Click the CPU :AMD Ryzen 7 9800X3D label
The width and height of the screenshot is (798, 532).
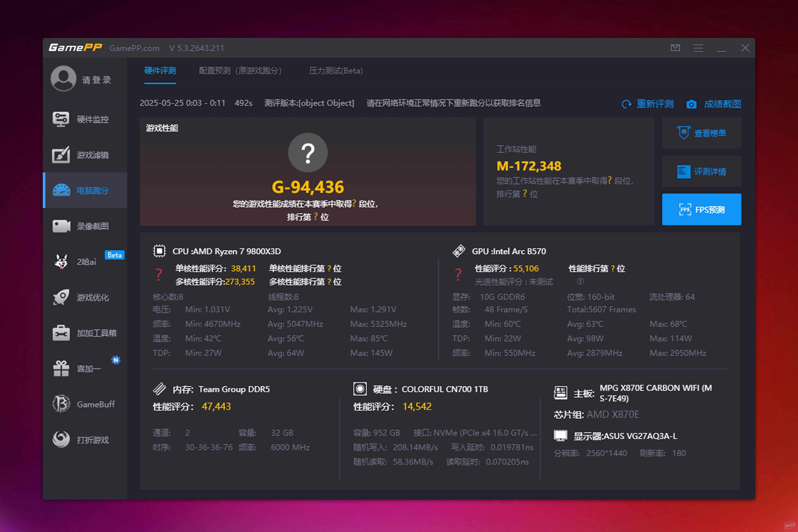pyautogui.click(x=227, y=251)
